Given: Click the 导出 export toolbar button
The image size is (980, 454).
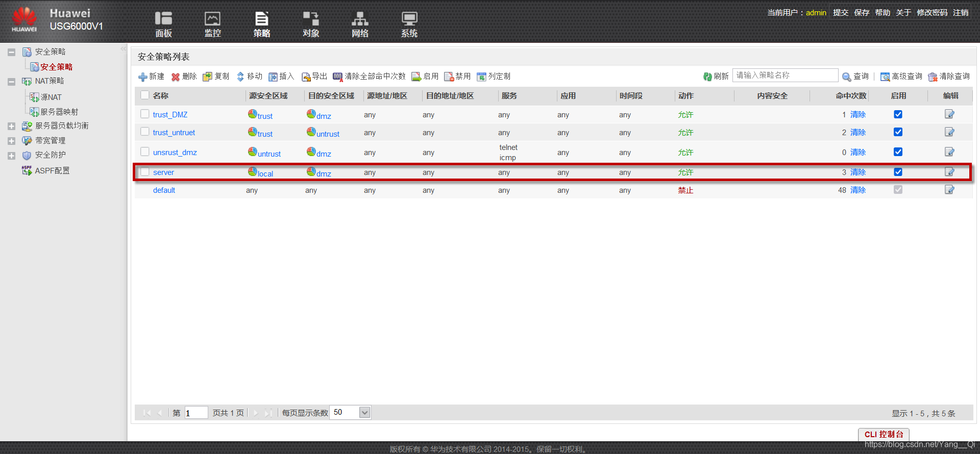Looking at the screenshot, I should (x=314, y=77).
